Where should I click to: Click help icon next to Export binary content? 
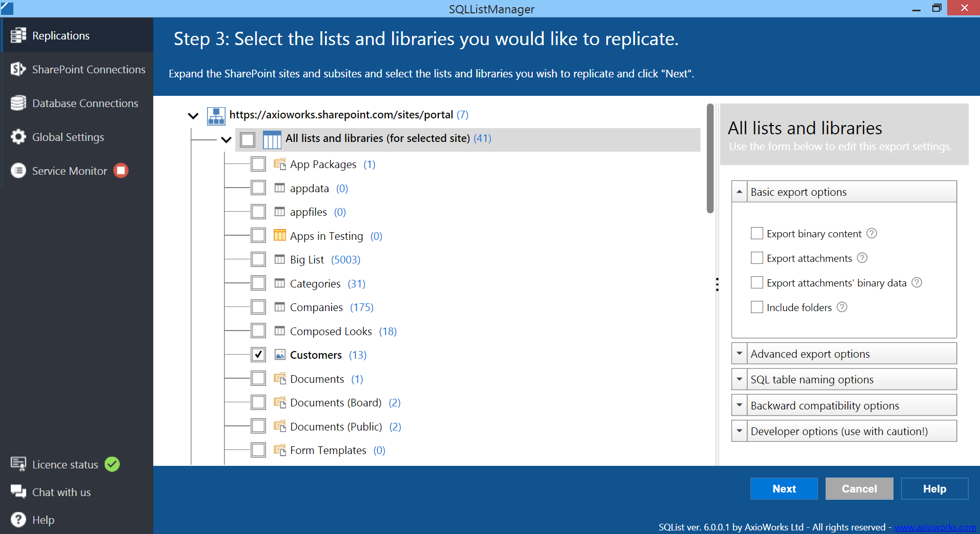coord(871,233)
